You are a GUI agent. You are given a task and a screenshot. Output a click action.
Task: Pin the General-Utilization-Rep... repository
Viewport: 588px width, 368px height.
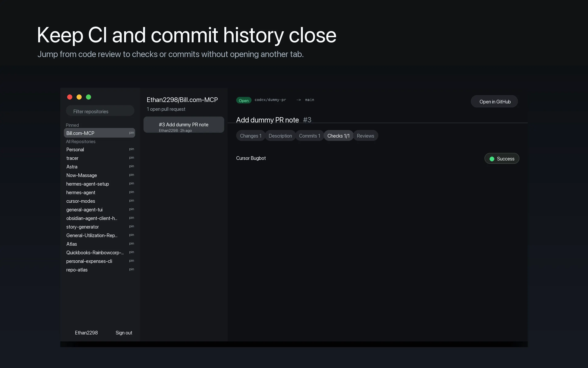[131, 235]
